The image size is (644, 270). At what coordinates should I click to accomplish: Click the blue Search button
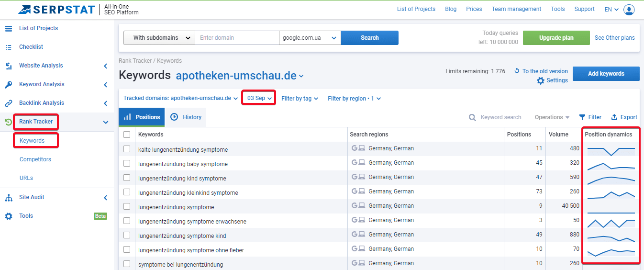coord(369,38)
